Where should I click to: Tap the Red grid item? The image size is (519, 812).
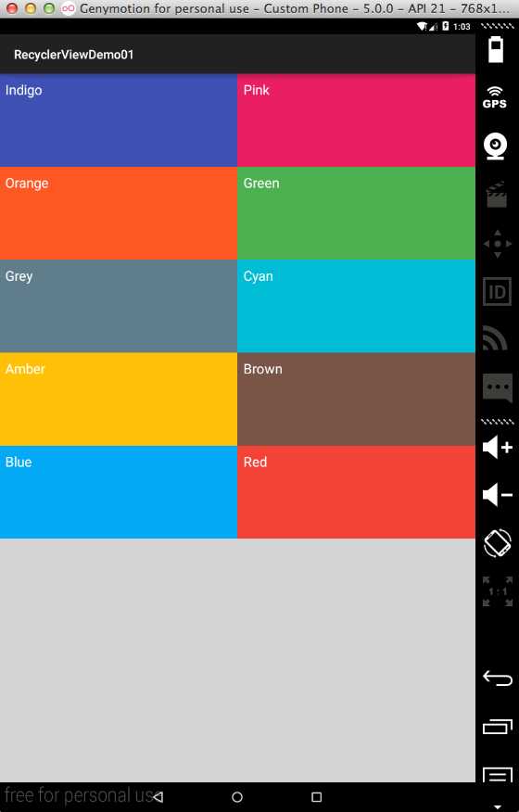[357, 492]
